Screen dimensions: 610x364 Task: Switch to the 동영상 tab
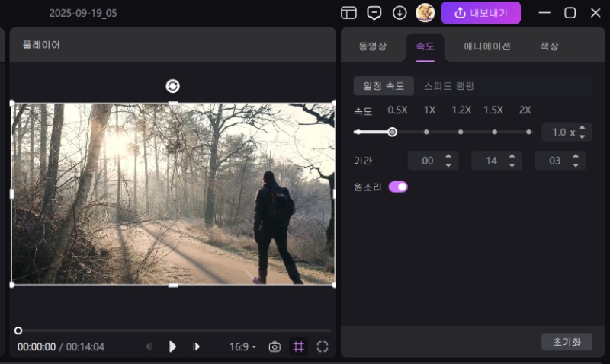[x=372, y=46]
